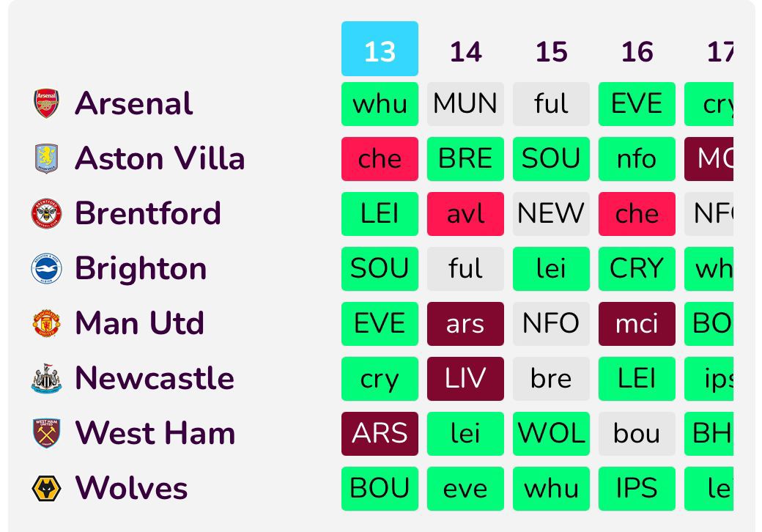Select the Arsenal club crest
This screenshot has height=532, width=762.
point(45,103)
